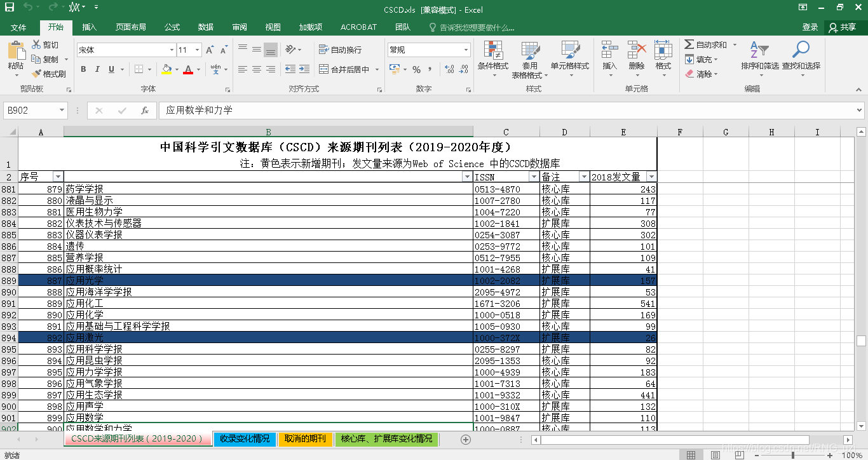Open 条件格式 conditional formatting
868x460 pixels.
pyautogui.click(x=493, y=60)
